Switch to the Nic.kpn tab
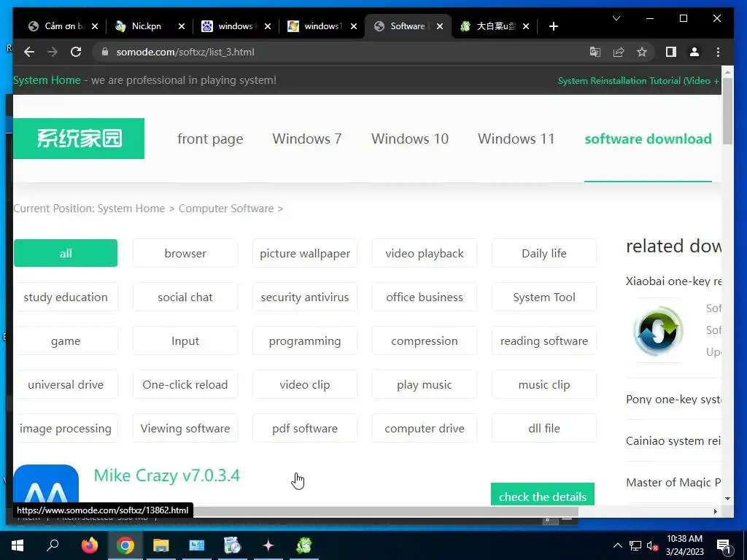 pyautogui.click(x=146, y=26)
